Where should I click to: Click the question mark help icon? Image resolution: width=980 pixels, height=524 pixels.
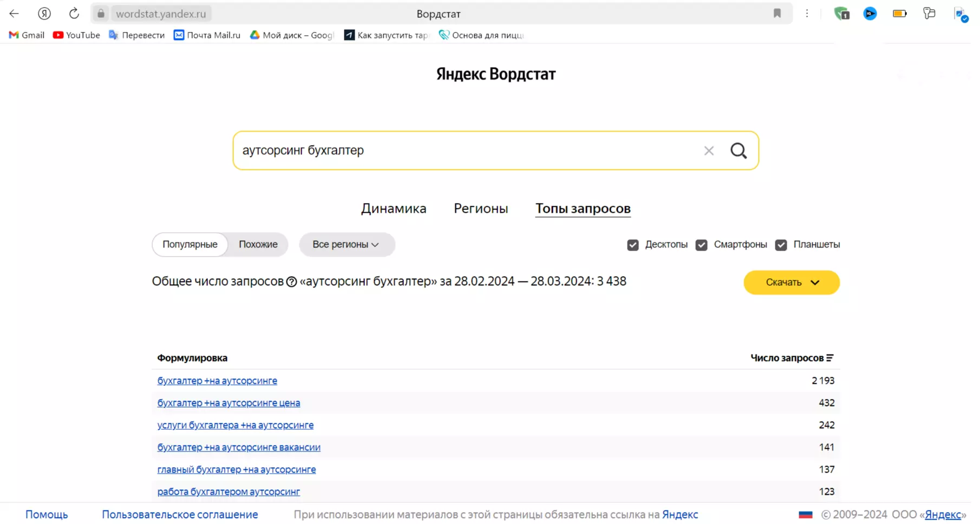click(x=291, y=282)
